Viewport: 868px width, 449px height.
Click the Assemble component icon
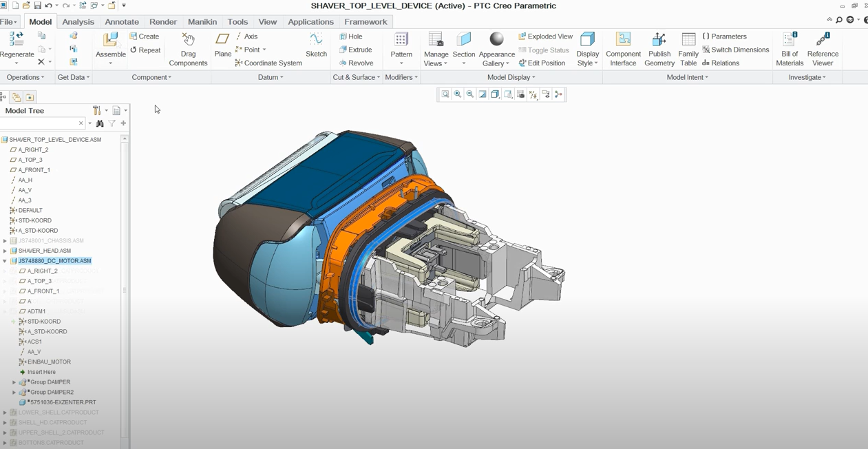pos(110,41)
